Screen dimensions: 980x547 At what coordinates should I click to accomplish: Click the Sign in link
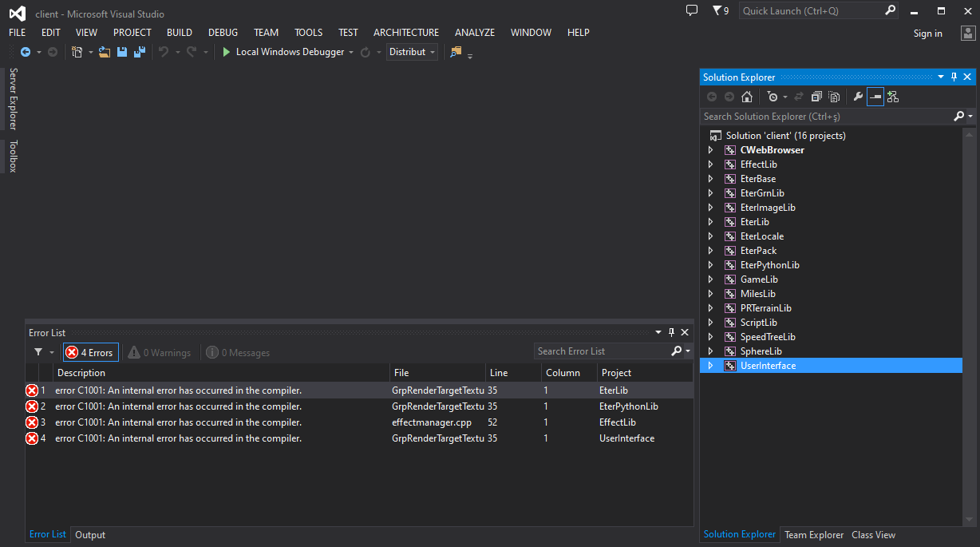pos(928,34)
